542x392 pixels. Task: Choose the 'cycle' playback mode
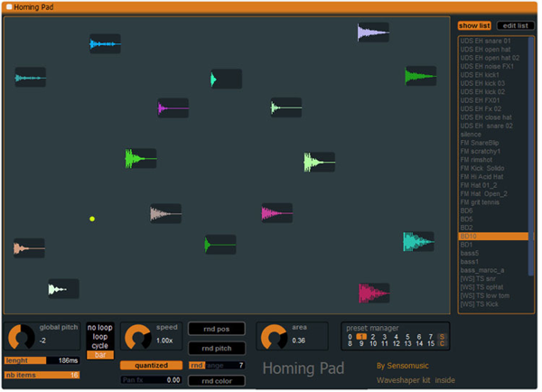(x=100, y=346)
